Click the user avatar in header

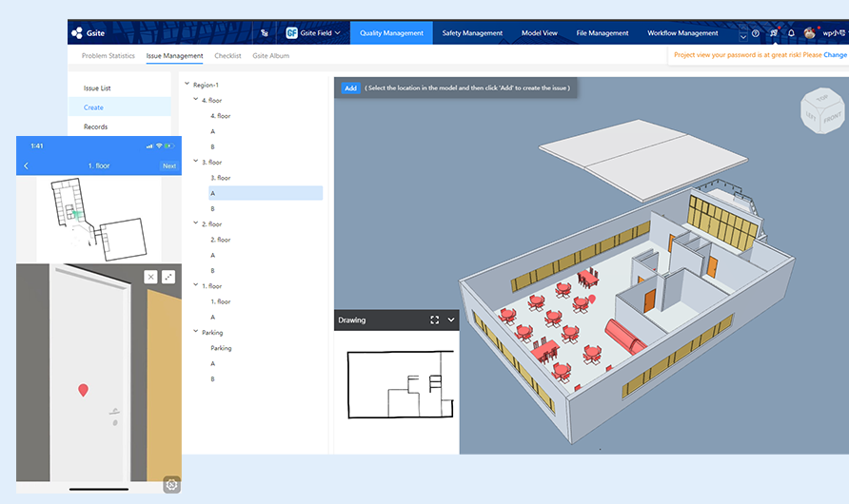point(810,33)
